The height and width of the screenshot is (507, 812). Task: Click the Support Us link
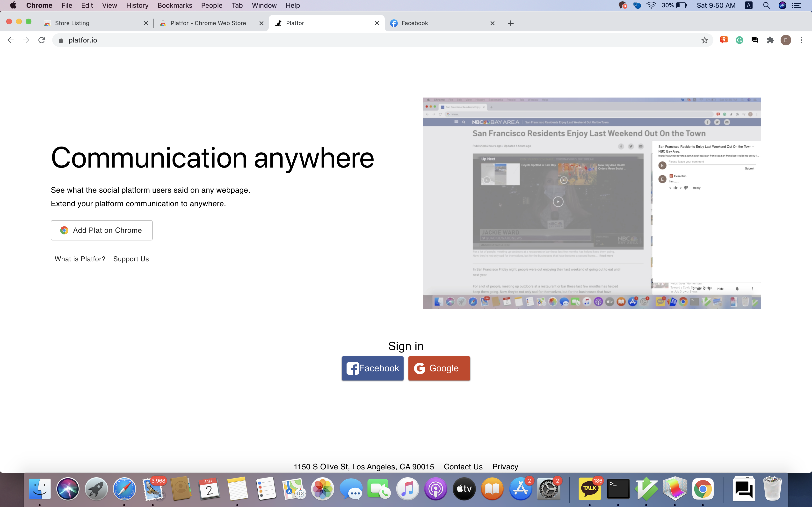click(x=131, y=259)
